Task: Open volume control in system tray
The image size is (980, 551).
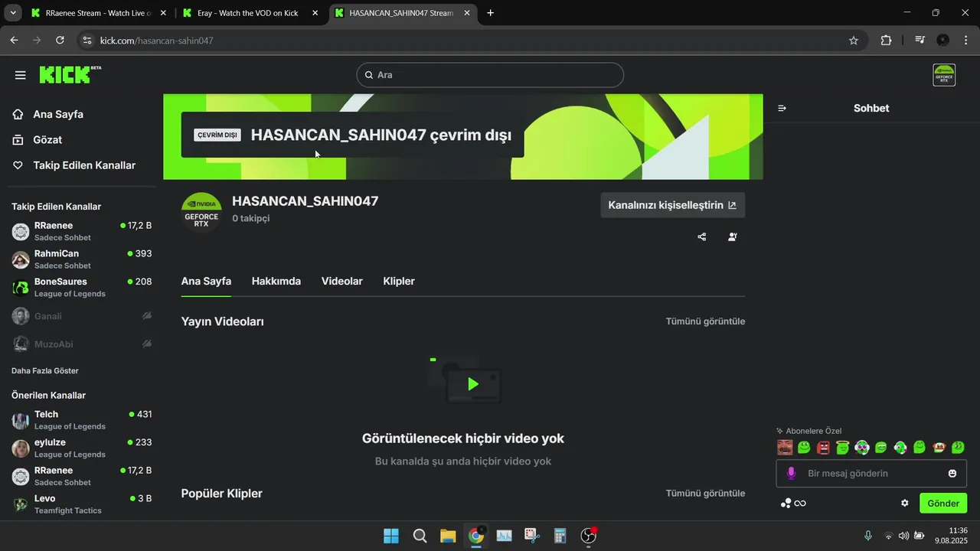Action: [903, 536]
